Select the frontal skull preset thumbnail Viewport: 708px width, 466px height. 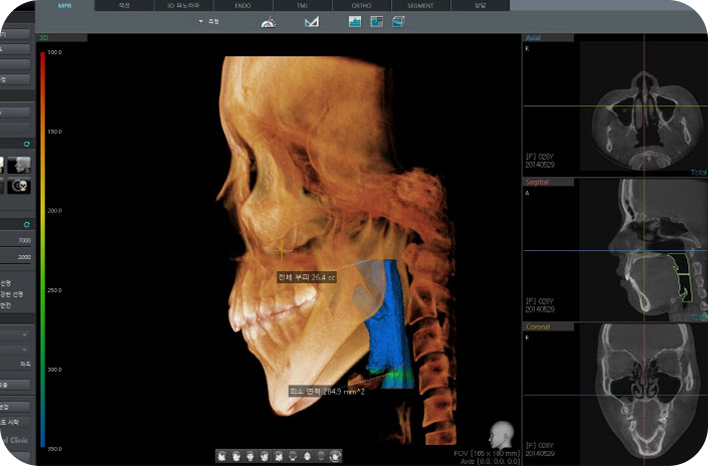pos(19,186)
